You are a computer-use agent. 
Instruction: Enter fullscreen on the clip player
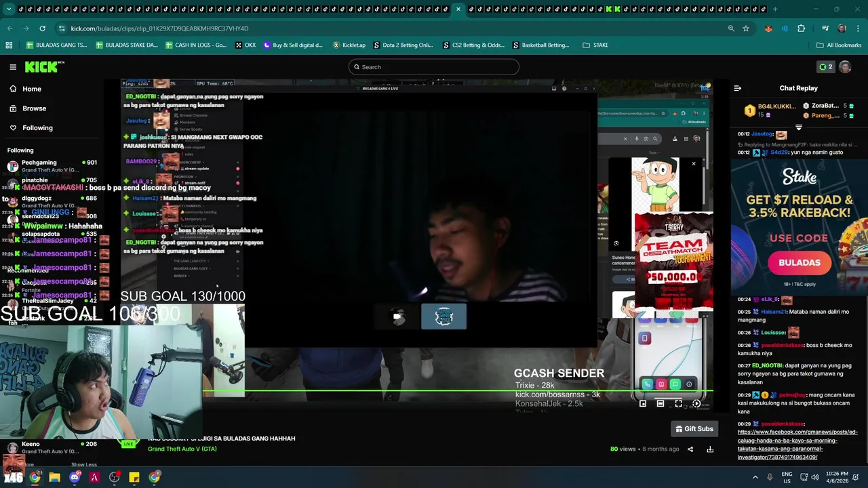point(678,403)
